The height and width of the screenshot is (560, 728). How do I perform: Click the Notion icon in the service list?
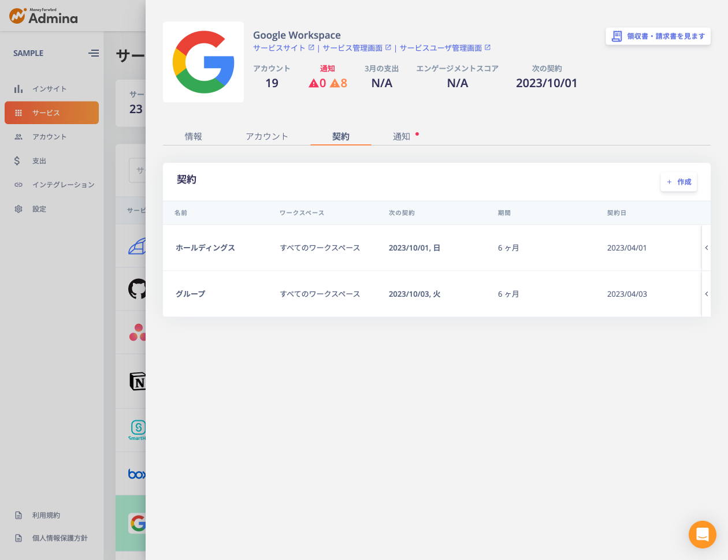click(x=138, y=382)
